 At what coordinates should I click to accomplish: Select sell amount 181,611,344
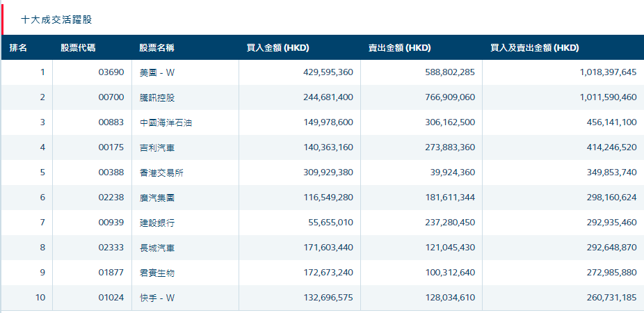[450, 198]
